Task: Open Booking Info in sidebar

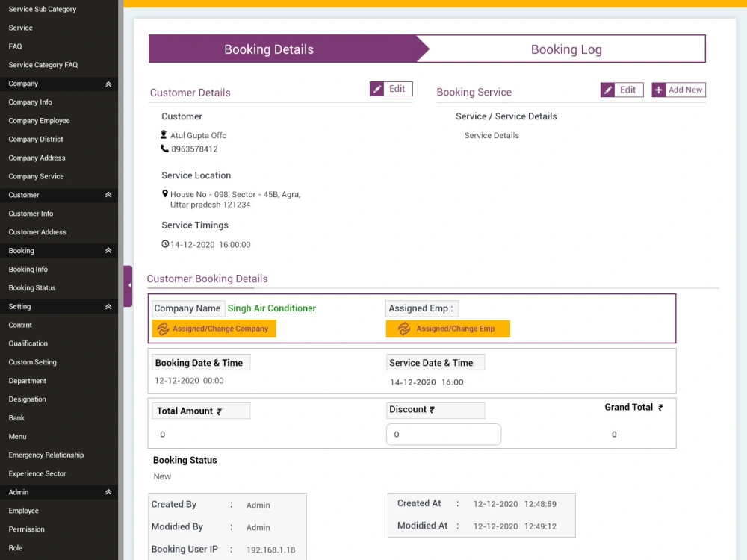Action: tap(28, 269)
